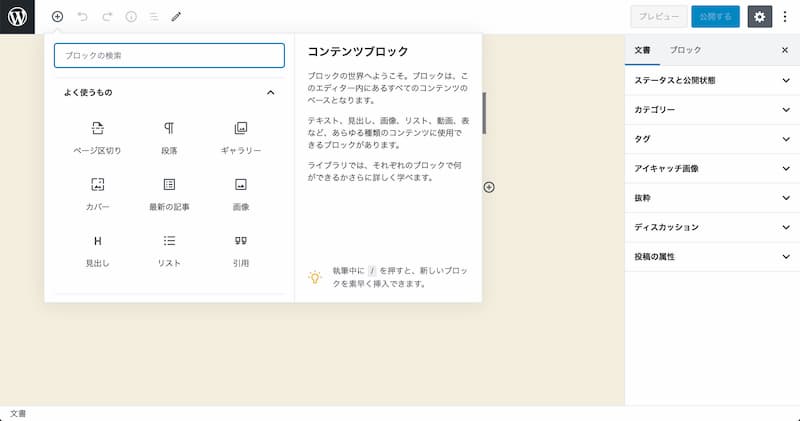Open the block navigation list icon
This screenshot has width=800, height=421.
(154, 17)
